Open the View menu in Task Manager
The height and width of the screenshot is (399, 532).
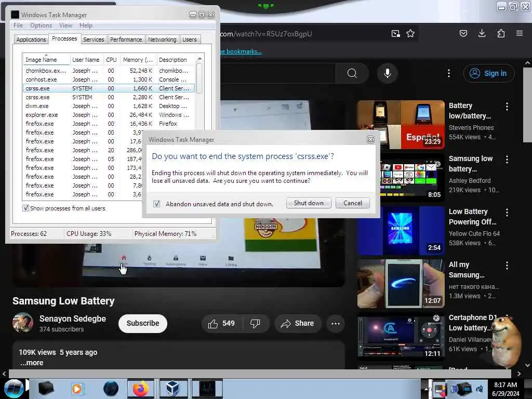pos(65,25)
